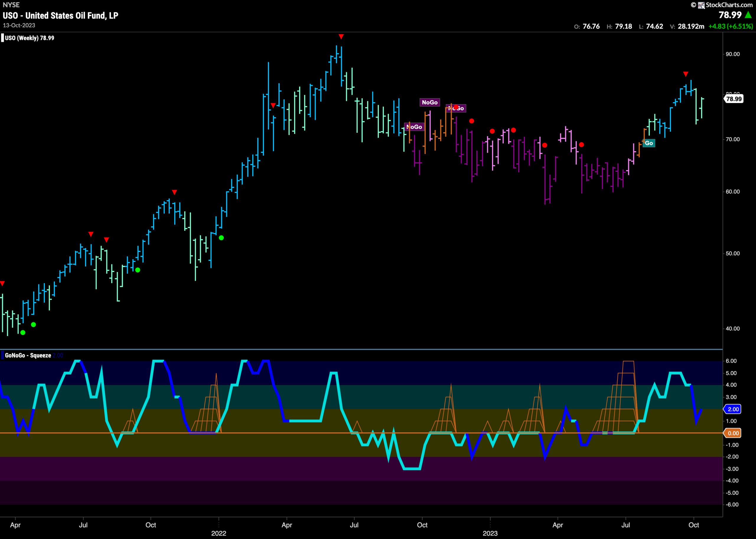Click the white swatch beside USO legend
Screen dimensions: 756x539
click(3, 38)
